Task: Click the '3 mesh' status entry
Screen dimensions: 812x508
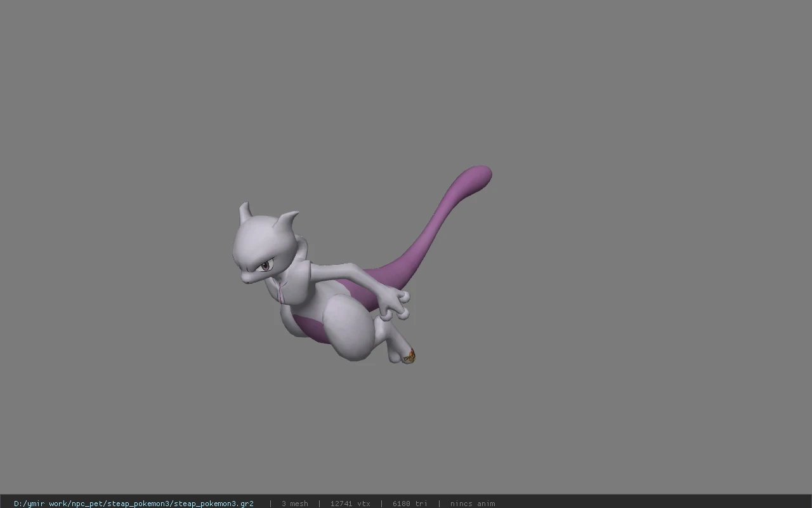Action: click(x=295, y=504)
